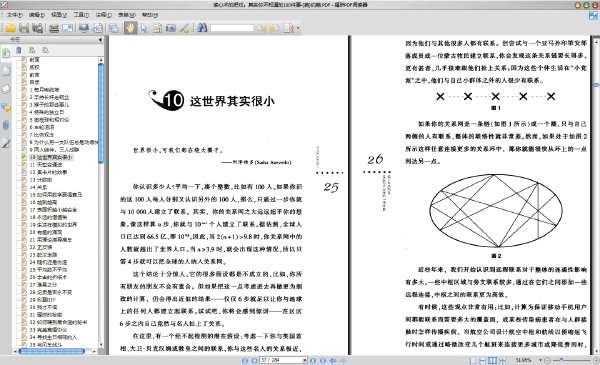
Task: Collapse the bookmarks panel with the arrow
Action: pos(100,39)
